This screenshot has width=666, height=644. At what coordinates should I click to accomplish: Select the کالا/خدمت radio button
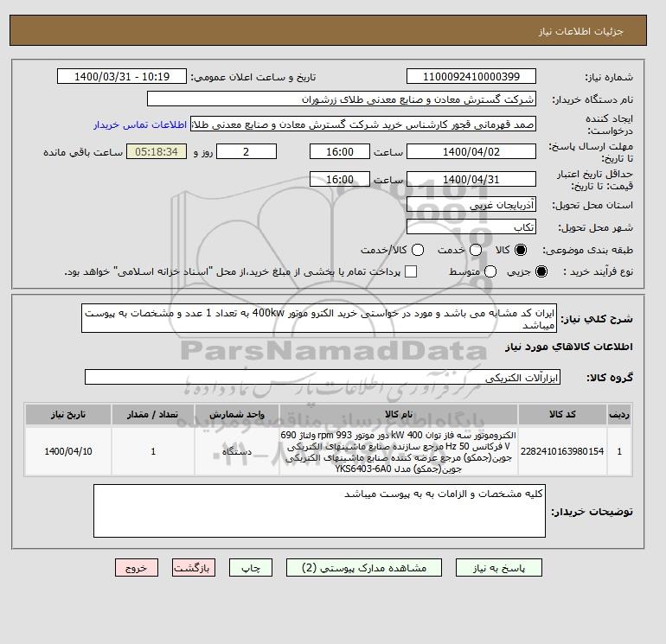pos(418,250)
